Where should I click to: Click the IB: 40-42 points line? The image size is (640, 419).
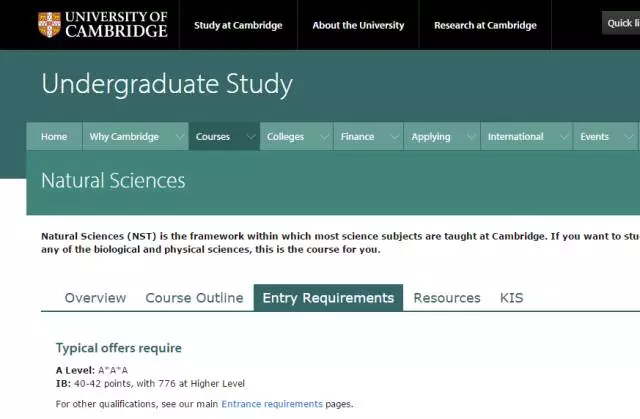point(150,384)
